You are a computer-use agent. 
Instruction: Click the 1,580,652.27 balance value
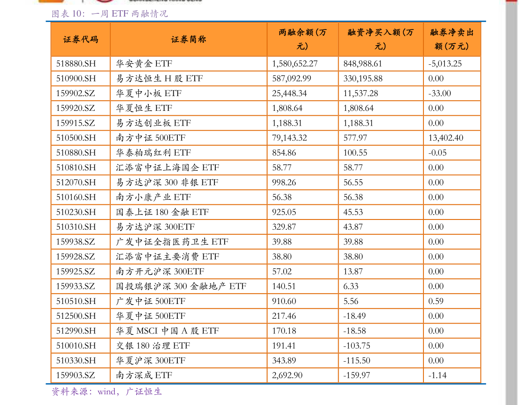coord(295,63)
